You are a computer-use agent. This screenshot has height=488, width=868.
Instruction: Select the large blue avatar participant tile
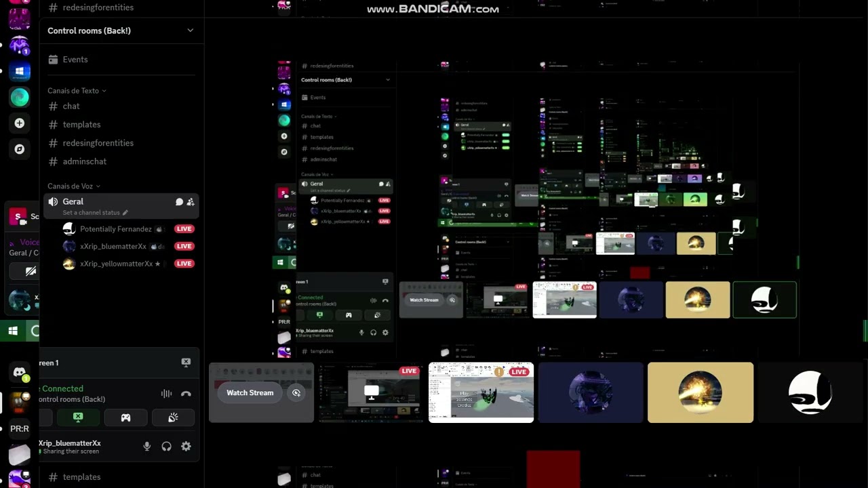(x=591, y=392)
